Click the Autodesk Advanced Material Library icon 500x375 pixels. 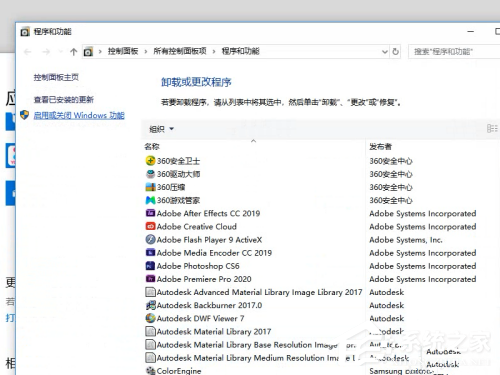pyautogui.click(x=150, y=292)
